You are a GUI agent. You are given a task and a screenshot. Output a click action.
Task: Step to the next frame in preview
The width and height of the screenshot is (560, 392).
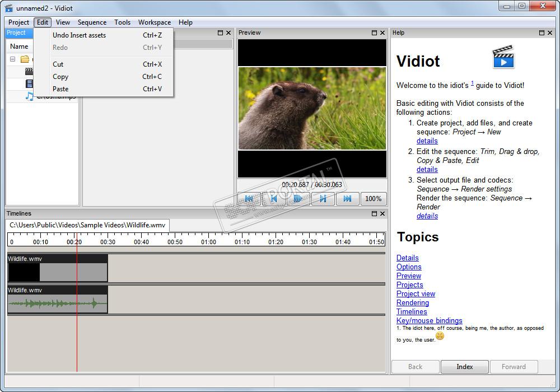click(323, 199)
